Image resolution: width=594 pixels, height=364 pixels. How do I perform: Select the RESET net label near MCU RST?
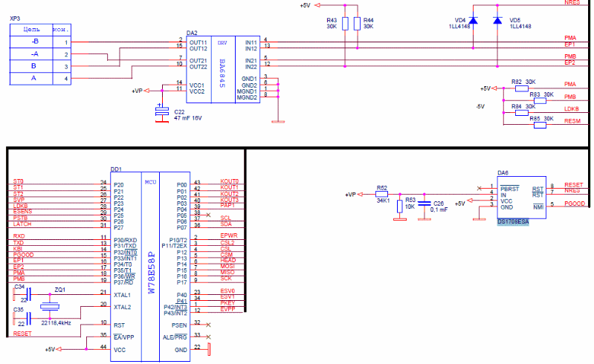(x=23, y=334)
